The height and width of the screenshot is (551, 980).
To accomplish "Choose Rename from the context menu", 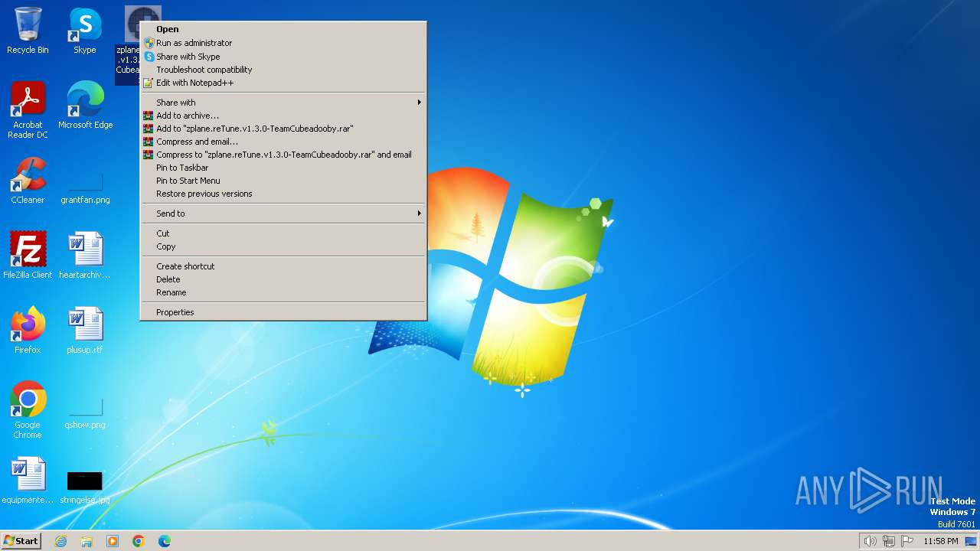I will point(283,292).
